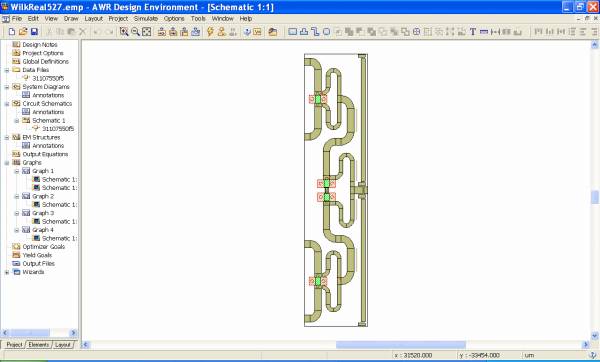Click the Text tool T icon
600x362 pixels.
point(473,32)
